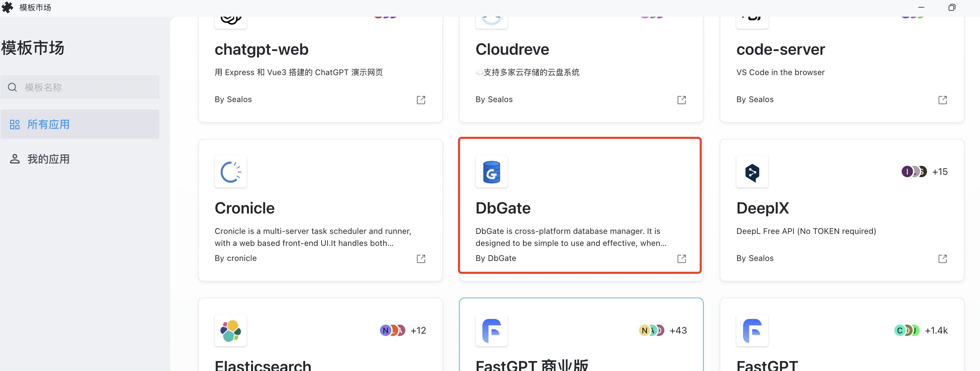This screenshot has width=980, height=371.
Task: Click the +43 avatar group on FastGPT 商业版
Action: click(663, 330)
